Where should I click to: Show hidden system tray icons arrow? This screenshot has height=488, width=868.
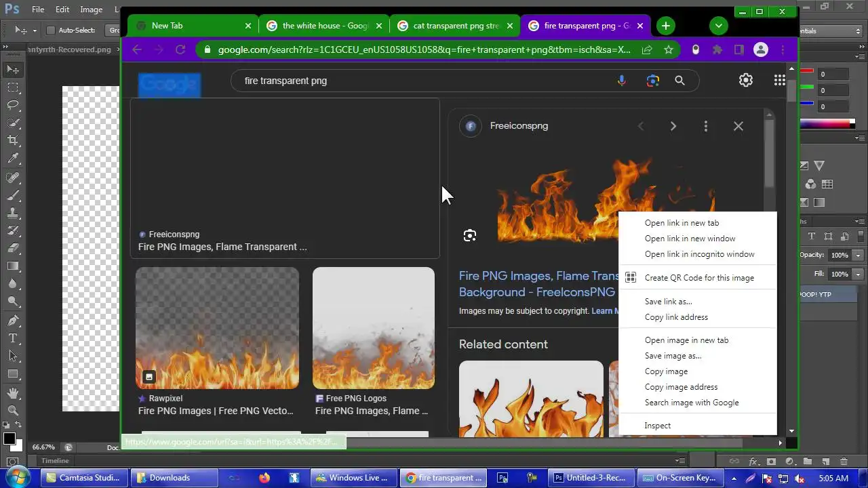(734, 478)
